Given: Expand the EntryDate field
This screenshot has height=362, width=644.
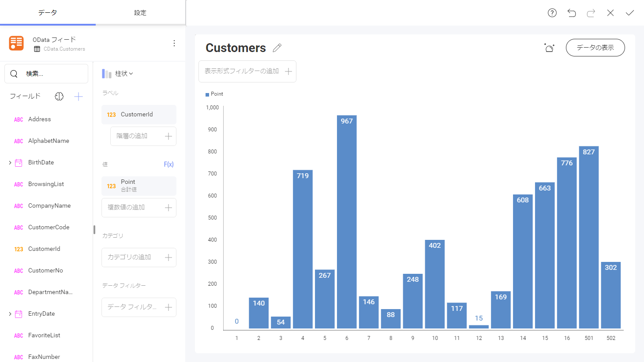Looking at the screenshot, I should pyautogui.click(x=10, y=314).
